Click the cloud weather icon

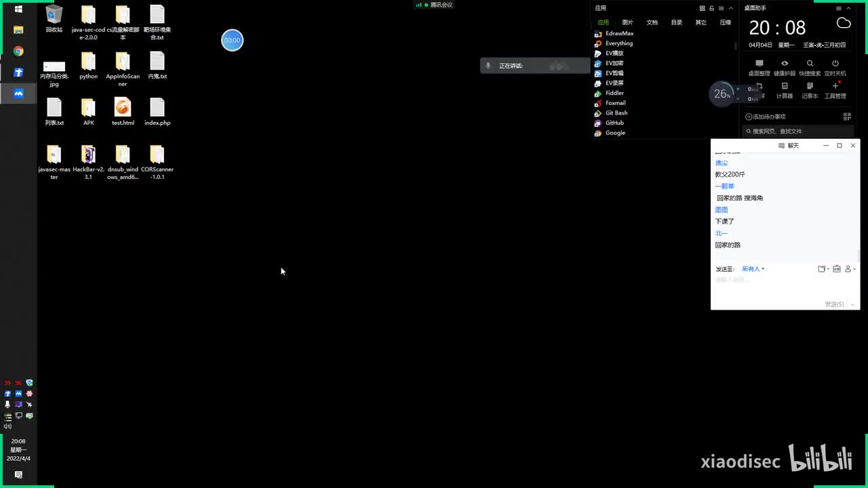(x=844, y=23)
